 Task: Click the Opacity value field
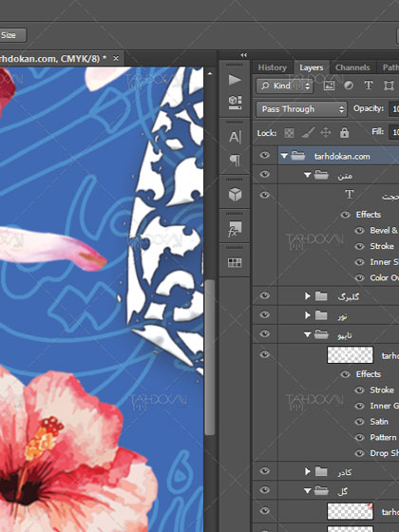395,109
